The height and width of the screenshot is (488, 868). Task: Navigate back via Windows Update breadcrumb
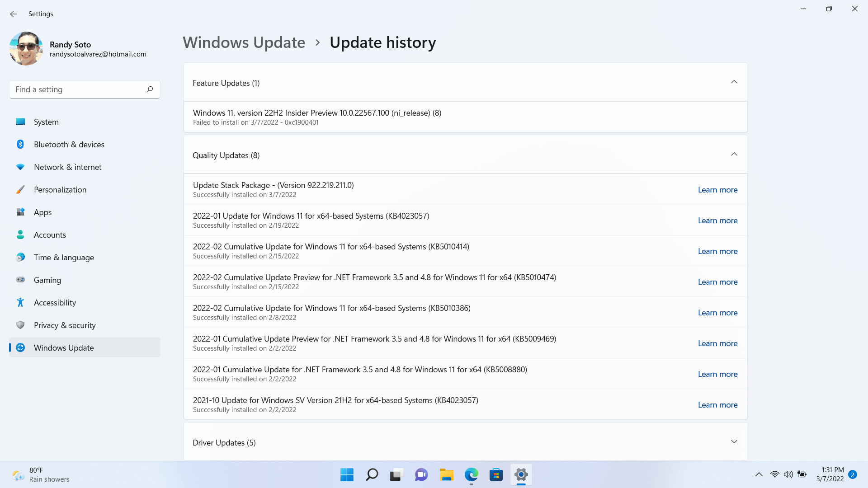pos(244,42)
